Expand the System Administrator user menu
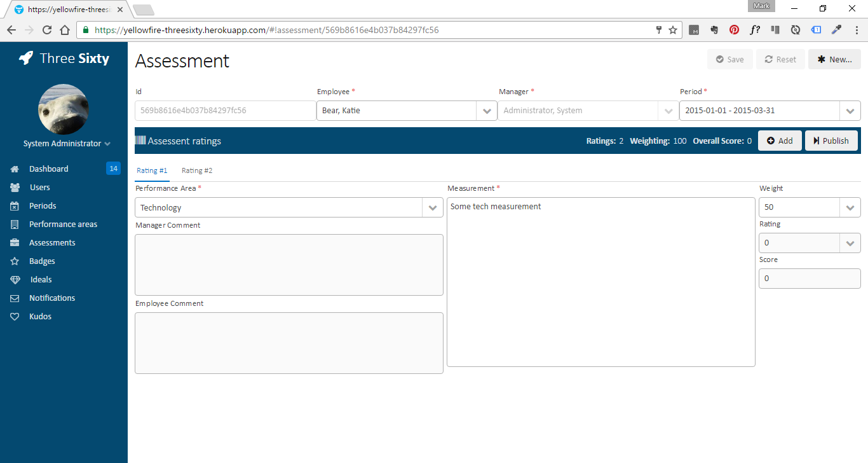 67,144
